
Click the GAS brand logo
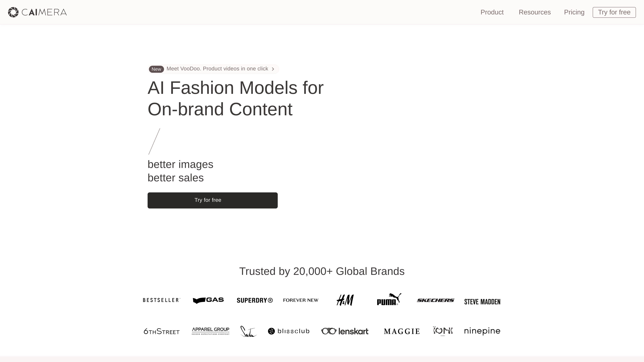[208, 300]
